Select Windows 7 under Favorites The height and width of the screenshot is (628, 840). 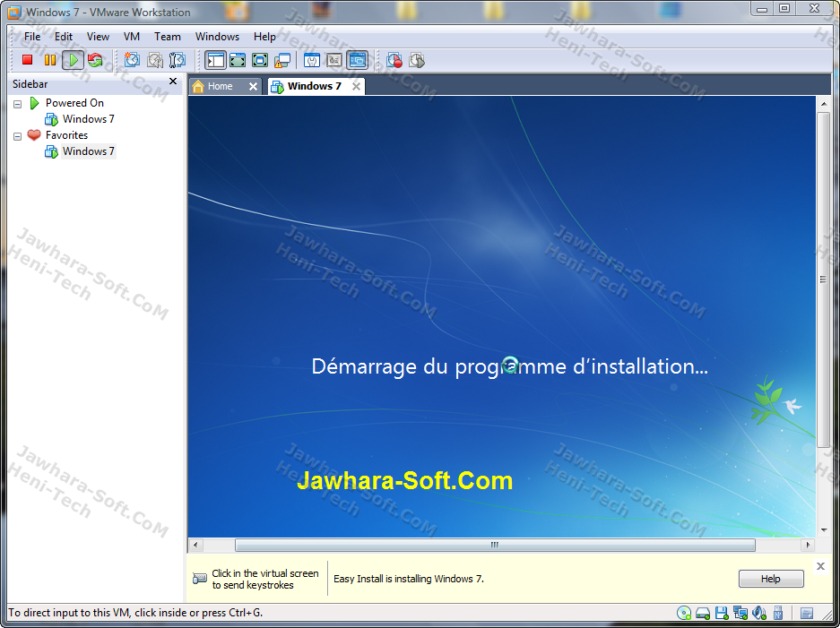[89, 151]
